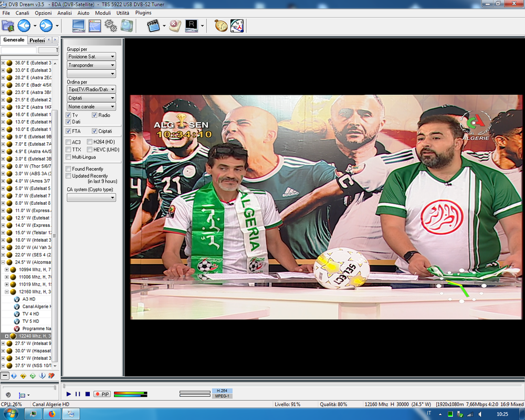This screenshot has height=420, width=525.
Task: Enable the AC3 filter checkbox
Action: [68, 142]
